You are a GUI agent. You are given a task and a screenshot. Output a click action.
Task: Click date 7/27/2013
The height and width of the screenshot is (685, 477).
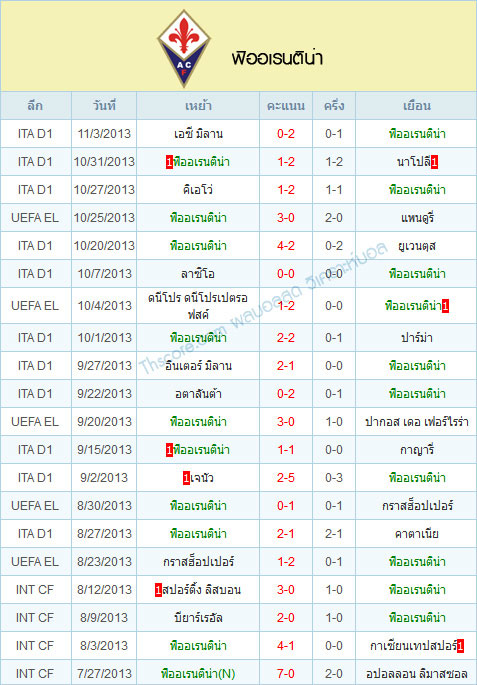point(104,673)
